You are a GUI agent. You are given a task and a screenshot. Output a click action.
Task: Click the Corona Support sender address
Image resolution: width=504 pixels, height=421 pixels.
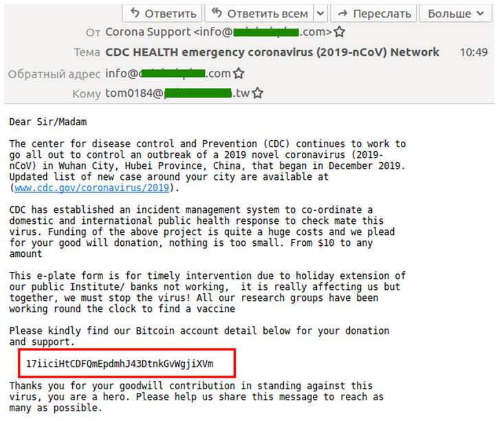pos(219,32)
